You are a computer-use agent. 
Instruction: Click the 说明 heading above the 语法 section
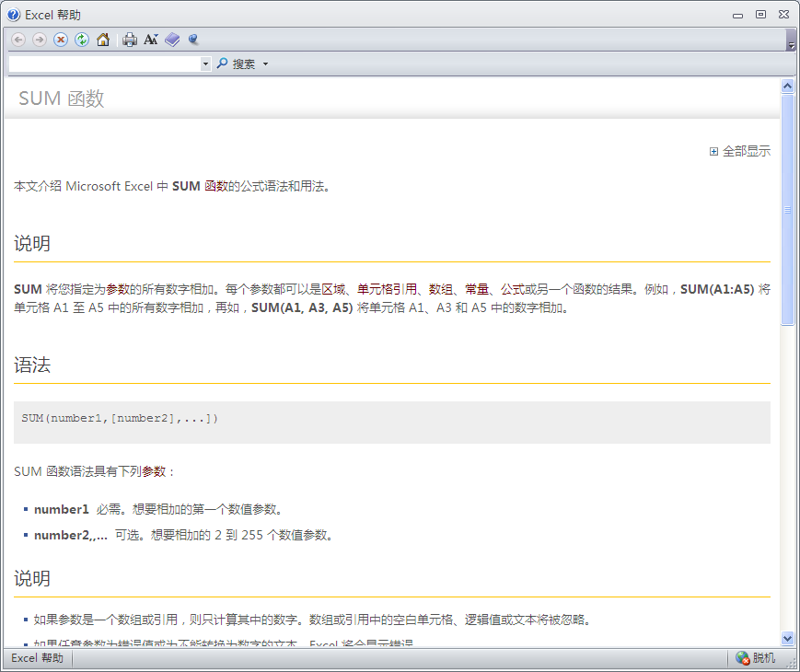pos(32,243)
